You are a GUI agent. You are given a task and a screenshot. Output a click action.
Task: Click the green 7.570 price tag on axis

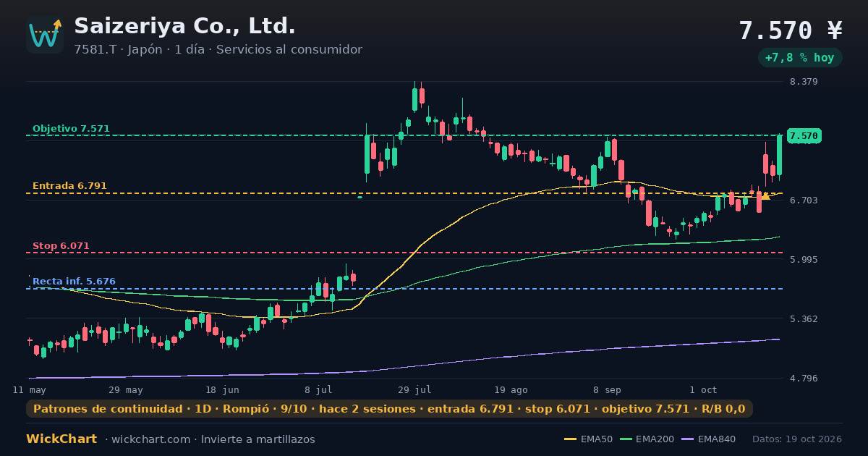tap(804, 136)
